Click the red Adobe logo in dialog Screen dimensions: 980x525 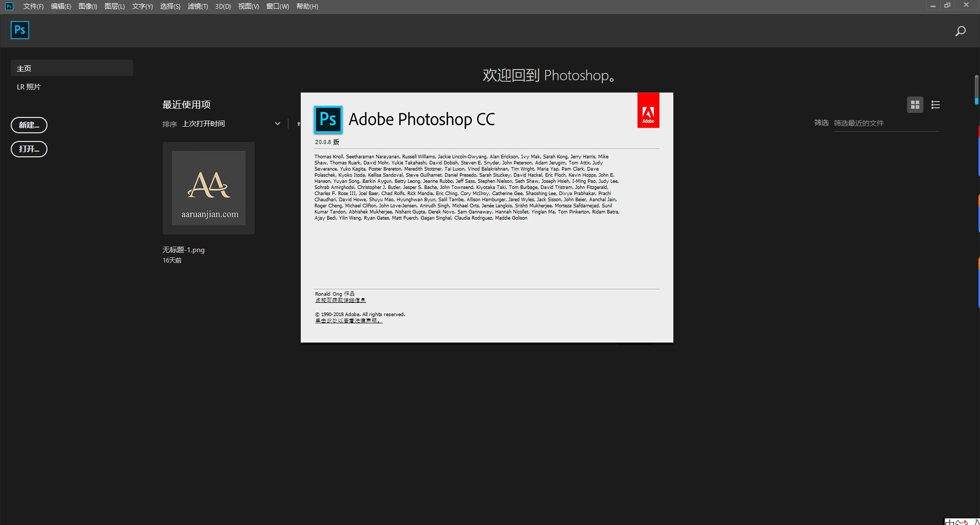pyautogui.click(x=648, y=110)
